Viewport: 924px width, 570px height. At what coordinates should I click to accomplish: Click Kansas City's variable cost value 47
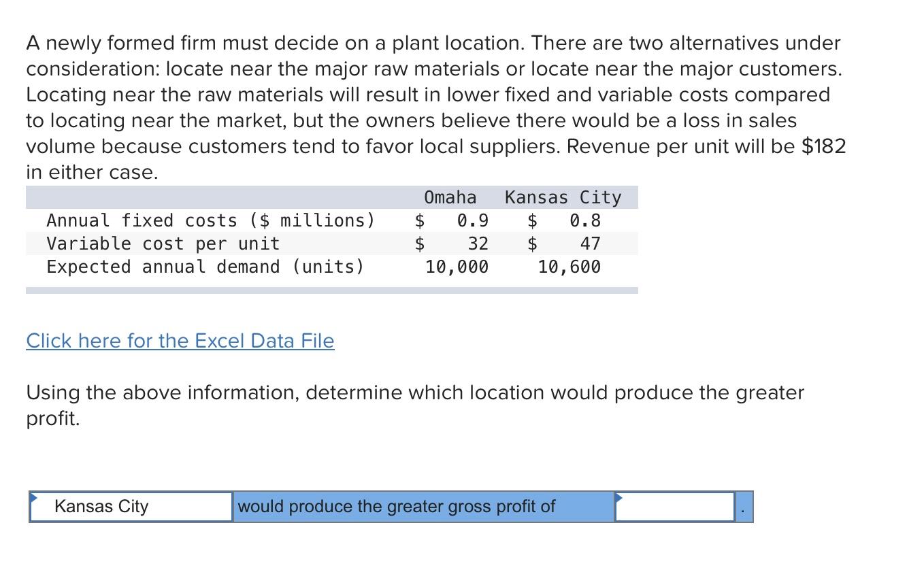[590, 244]
